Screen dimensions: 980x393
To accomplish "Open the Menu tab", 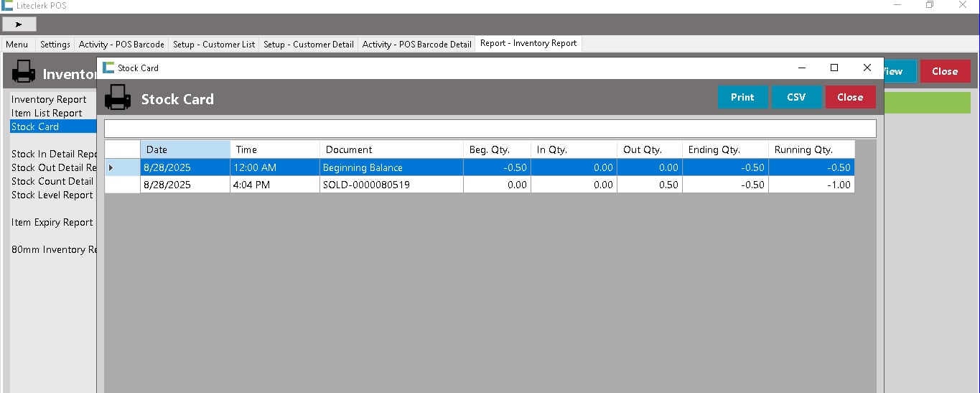I will pyautogui.click(x=17, y=44).
